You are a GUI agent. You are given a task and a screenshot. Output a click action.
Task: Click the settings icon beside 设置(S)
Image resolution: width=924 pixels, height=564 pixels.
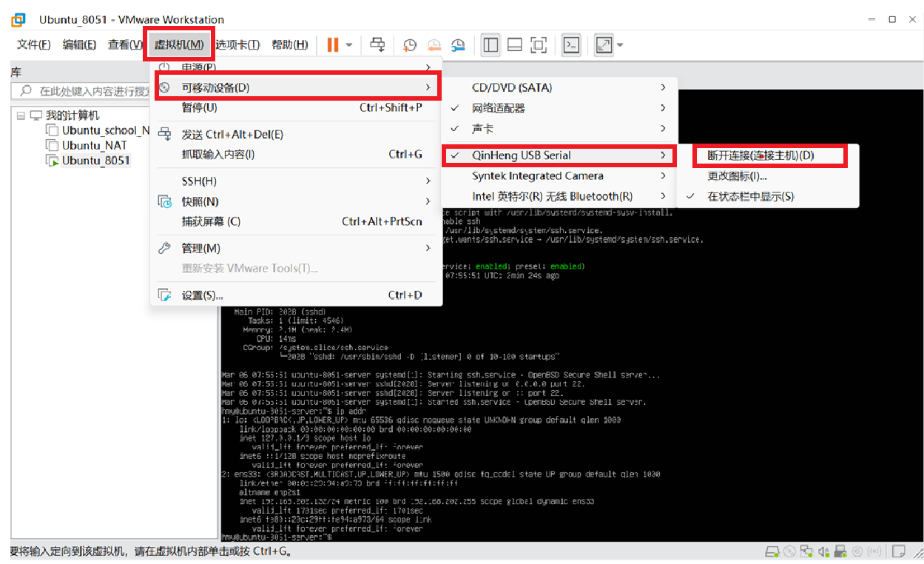coord(165,295)
